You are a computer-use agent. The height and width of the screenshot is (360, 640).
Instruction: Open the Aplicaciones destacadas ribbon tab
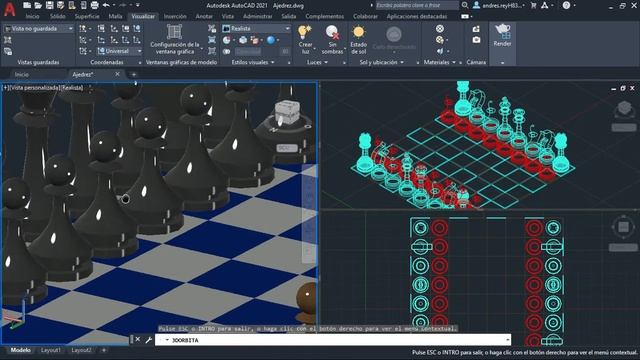[x=417, y=16]
